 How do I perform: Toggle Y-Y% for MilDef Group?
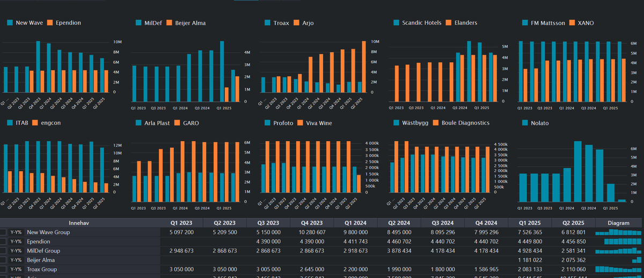tap(16, 251)
